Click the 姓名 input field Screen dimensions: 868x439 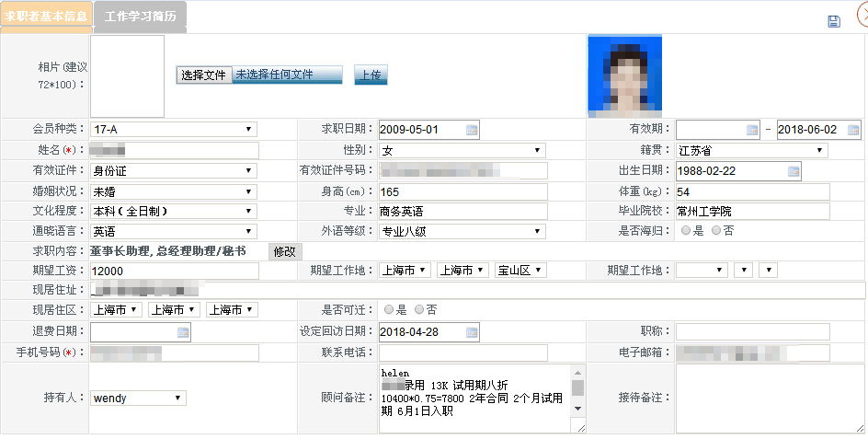(x=174, y=150)
